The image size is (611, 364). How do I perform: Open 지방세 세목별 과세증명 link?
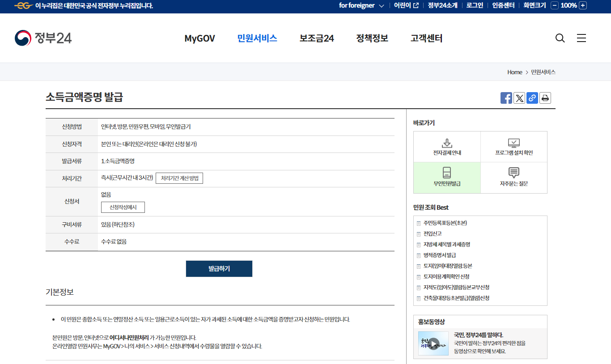447,244
